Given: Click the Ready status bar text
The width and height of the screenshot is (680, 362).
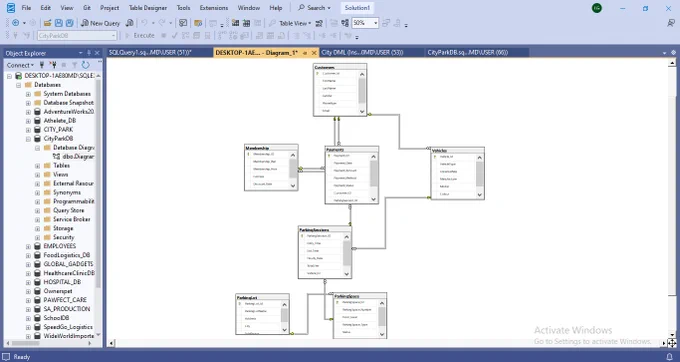Looking at the screenshot, I should [x=22, y=357].
